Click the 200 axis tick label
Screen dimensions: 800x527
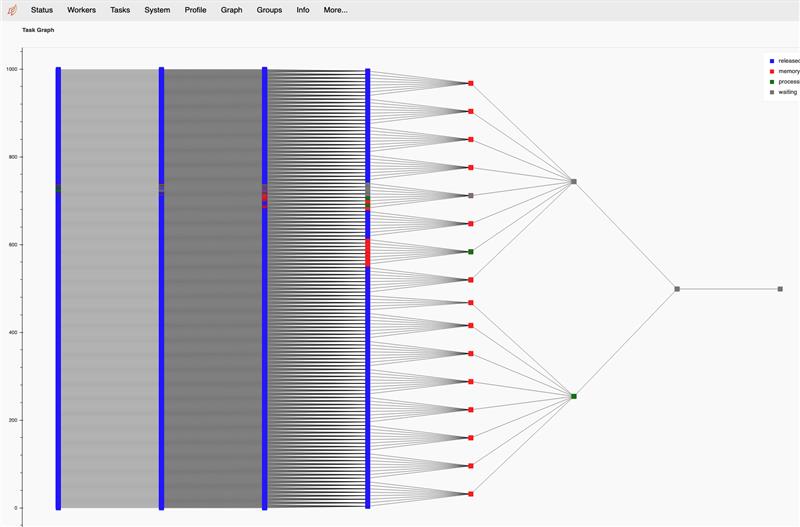point(13,420)
